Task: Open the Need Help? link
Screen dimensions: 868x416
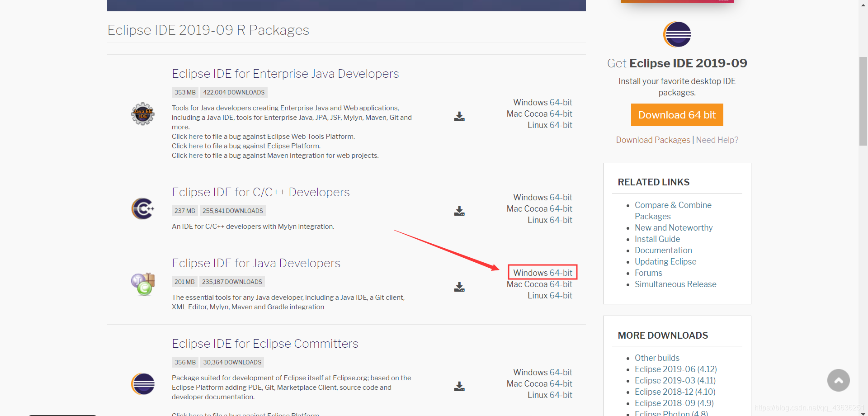Action: click(717, 140)
